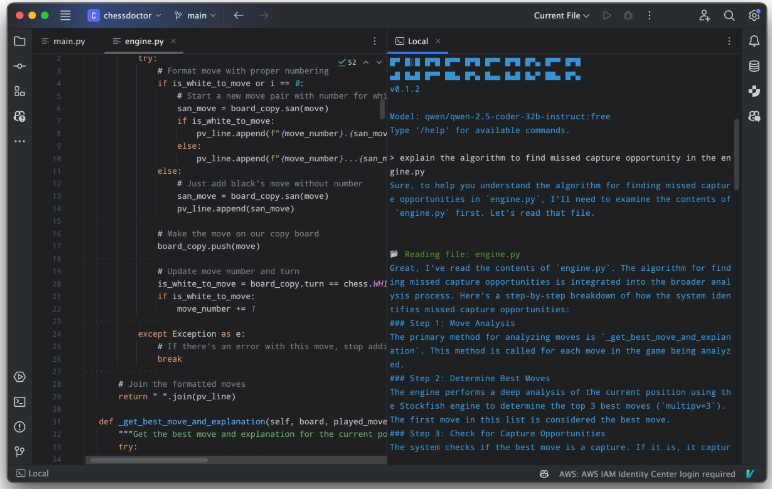Debug the Current File configuration

coord(628,15)
